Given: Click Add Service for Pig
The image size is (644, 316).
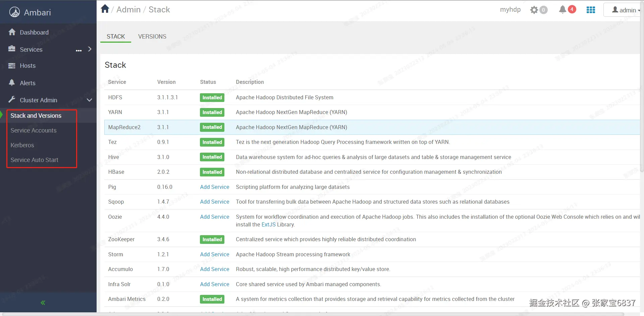Looking at the screenshot, I should [x=214, y=187].
